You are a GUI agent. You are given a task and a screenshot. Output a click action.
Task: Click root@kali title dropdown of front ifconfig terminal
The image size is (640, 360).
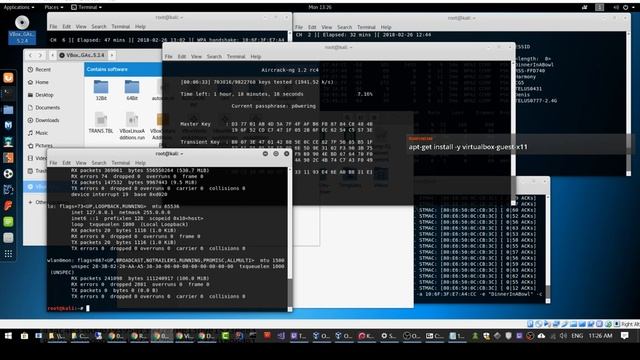coord(169,154)
